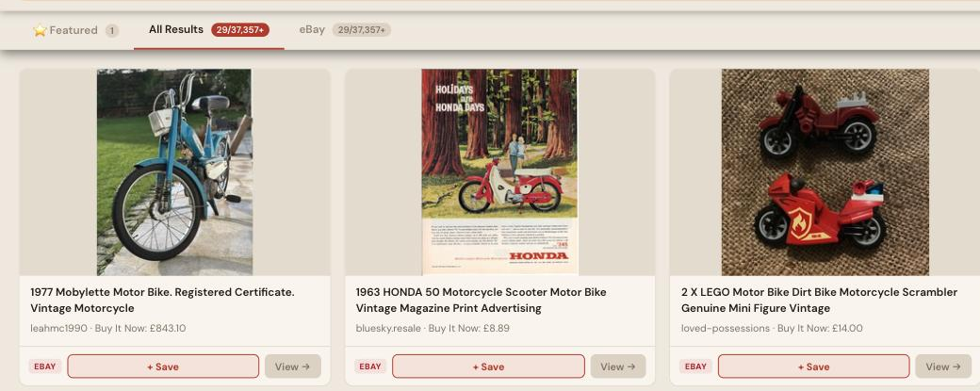
Task: Click the 29/37,357+ badge beside eBay tab
Action: [x=361, y=30]
